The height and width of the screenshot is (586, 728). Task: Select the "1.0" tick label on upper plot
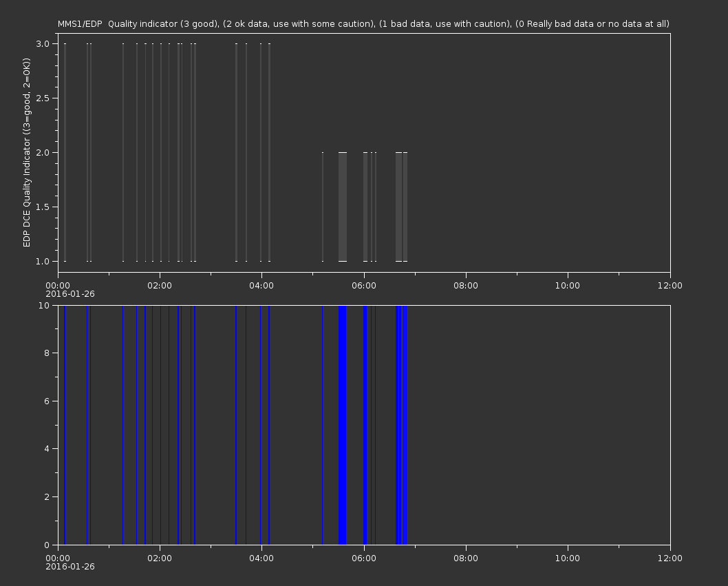point(43,261)
